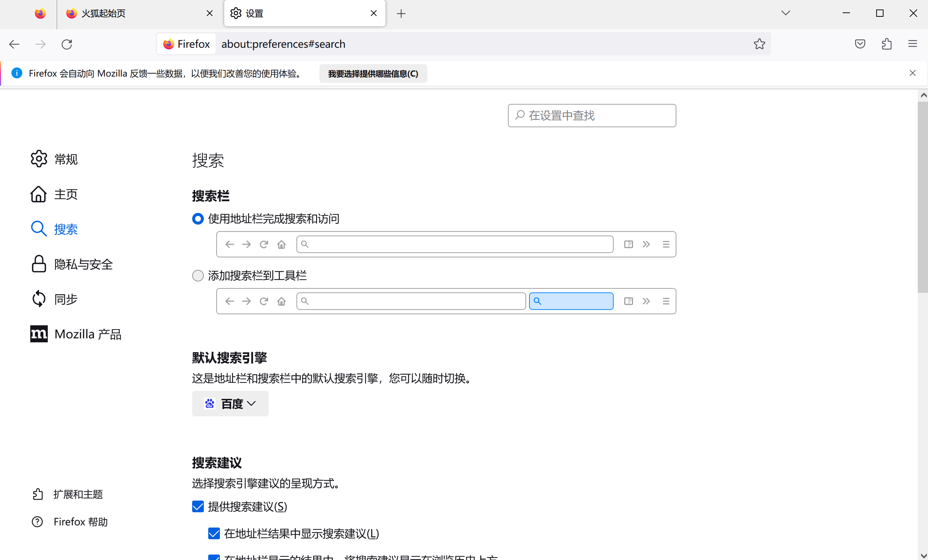
Task: Change the default search engine from 百度
Action: coord(230,403)
